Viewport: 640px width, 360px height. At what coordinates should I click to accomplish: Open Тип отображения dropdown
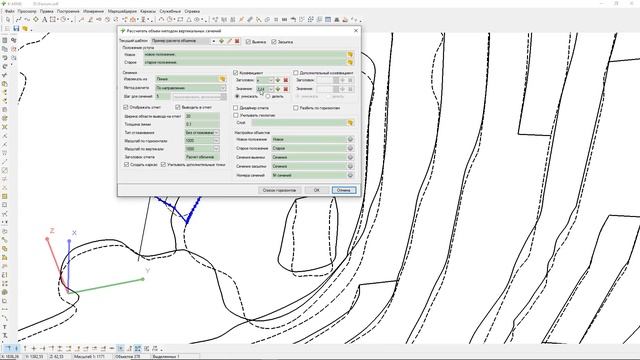coord(216,133)
